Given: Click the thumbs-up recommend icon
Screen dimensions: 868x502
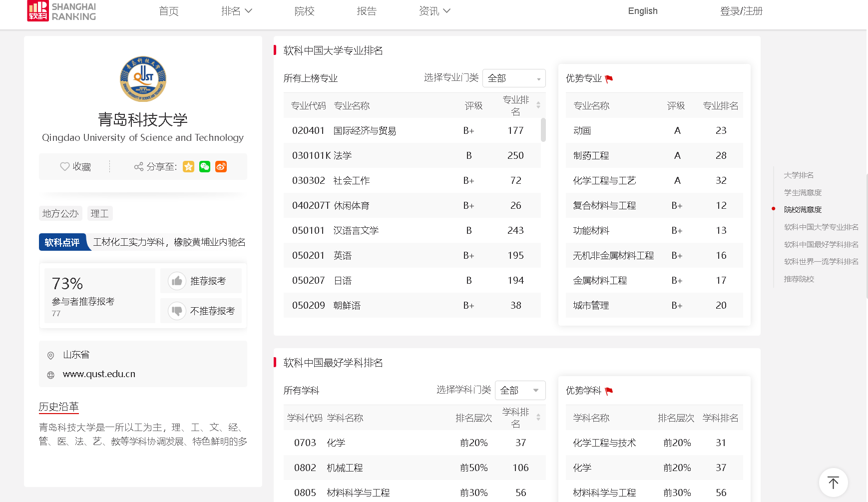Looking at the screenshot, I should (x=177, y=281).
